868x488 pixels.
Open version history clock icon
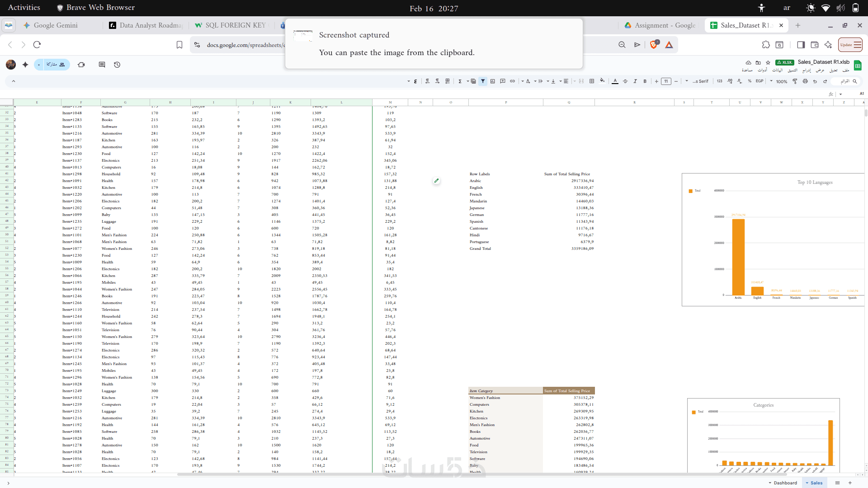pos(117,65)
